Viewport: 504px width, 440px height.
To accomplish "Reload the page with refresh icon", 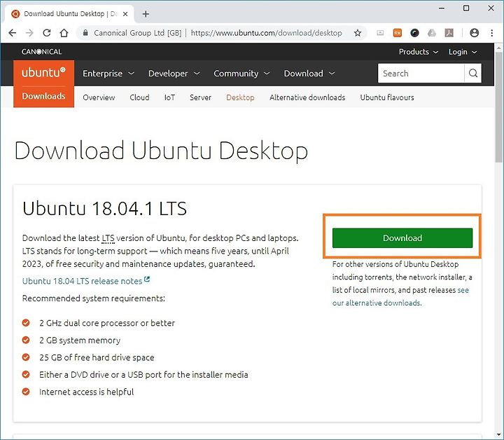I will (47, 33).
